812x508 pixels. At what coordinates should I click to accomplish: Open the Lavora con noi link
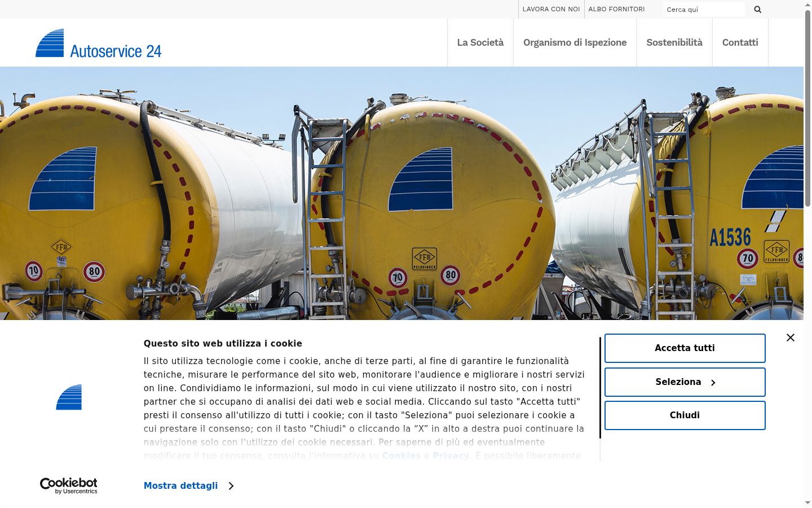[551, 9]
